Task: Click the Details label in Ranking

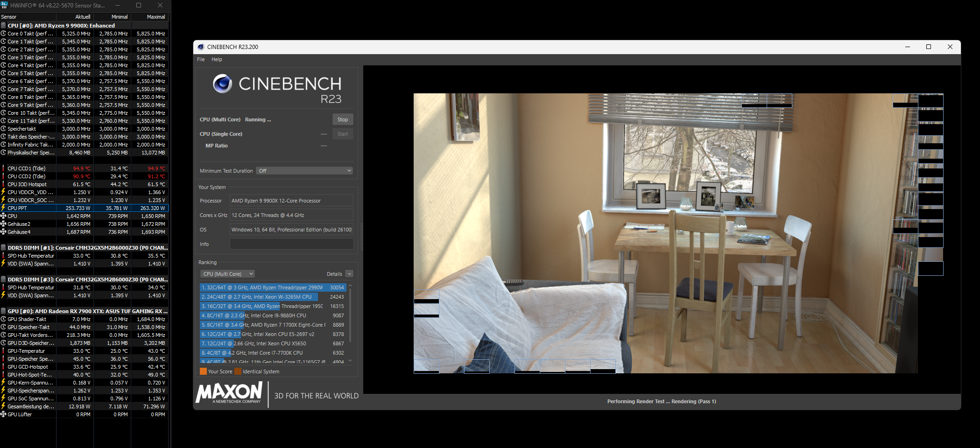Action: (334, 274)
